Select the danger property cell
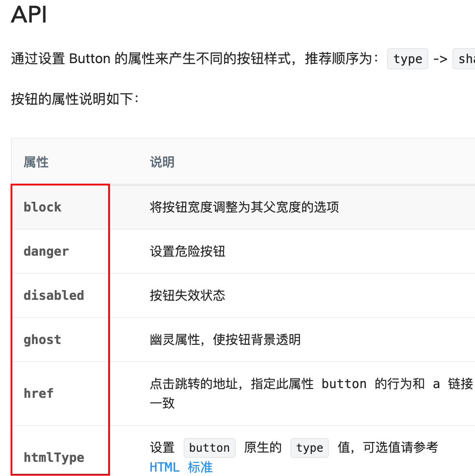This screenshot has width=475, height=476. tap(60, 251)
